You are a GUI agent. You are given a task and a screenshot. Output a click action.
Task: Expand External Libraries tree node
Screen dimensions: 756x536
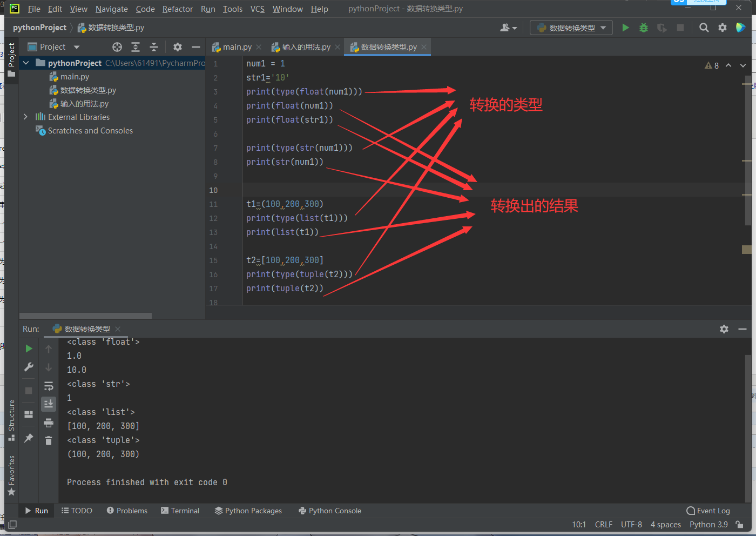tap(25, 117)
